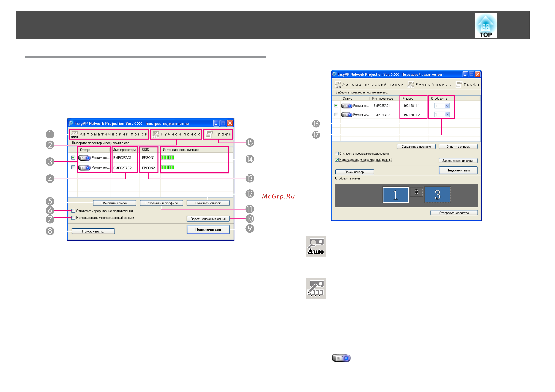The width and height of the screenshot is (555, 392).
Task: Disable 'Использовать многоэкранный режим' in Advanced connection window
Action: pos(337,160)
